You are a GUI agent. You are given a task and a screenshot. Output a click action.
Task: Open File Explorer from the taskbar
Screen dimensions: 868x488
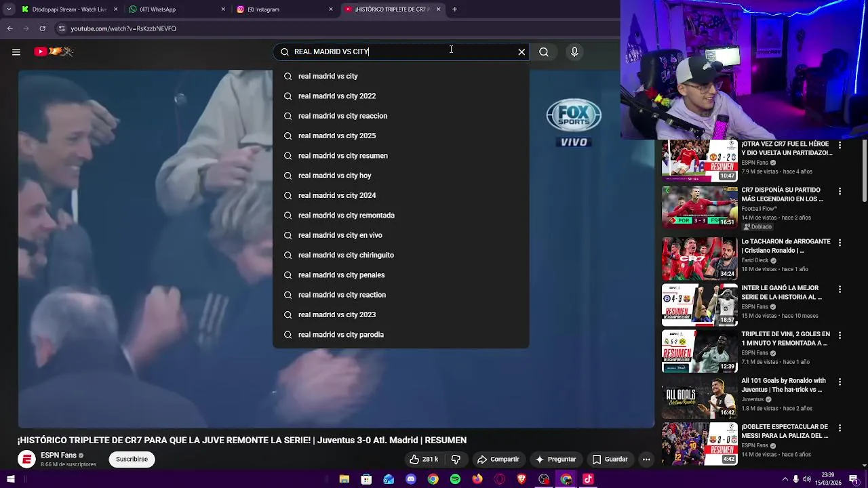coord(344,479)
